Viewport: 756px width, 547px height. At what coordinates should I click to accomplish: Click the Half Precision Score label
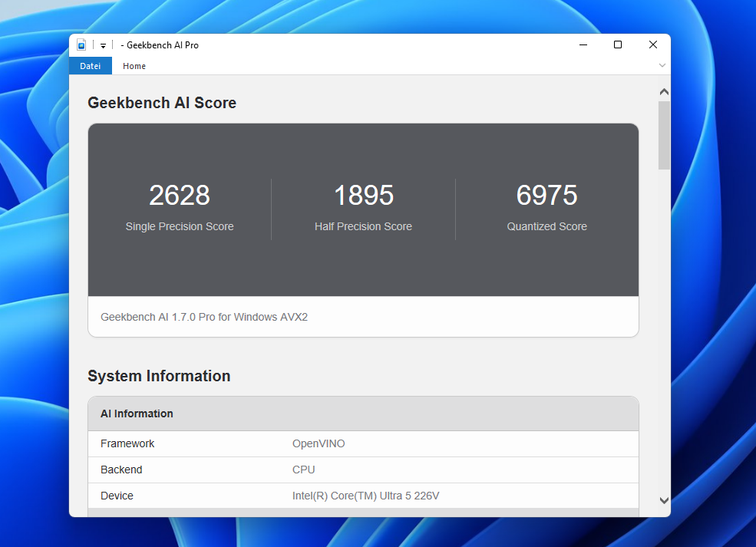[x=364, y=226]
